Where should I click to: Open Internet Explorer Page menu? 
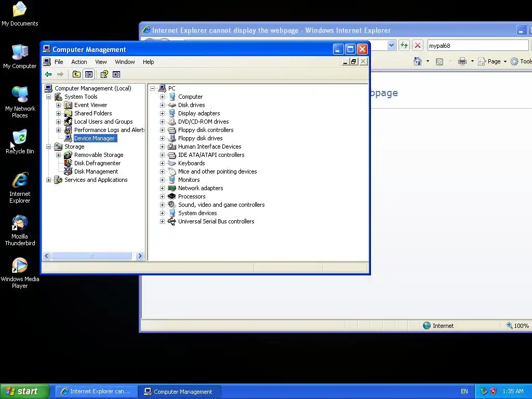(x=493, y=61)
